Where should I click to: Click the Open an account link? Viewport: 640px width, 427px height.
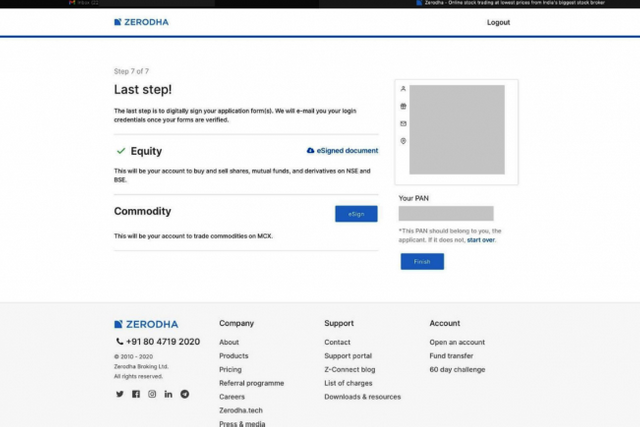tap(457, 342)
